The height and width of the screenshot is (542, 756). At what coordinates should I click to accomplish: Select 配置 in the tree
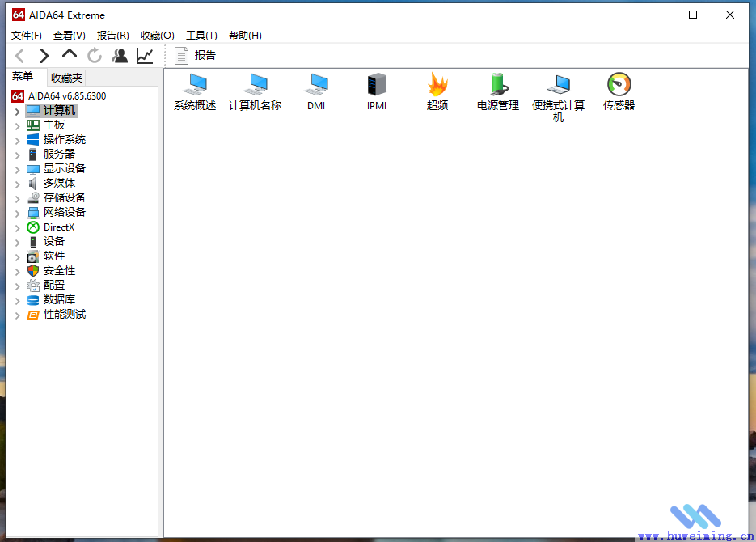[46, 285]
